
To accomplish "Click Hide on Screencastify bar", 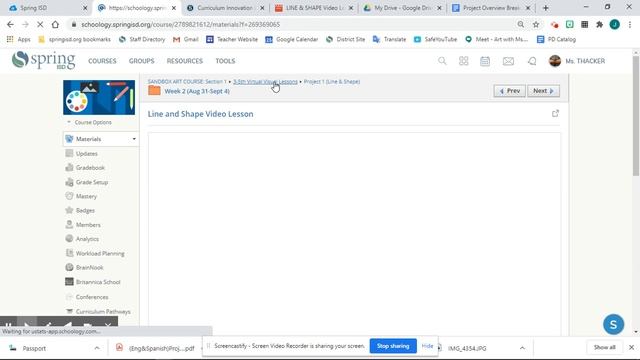I will (427, 346).
